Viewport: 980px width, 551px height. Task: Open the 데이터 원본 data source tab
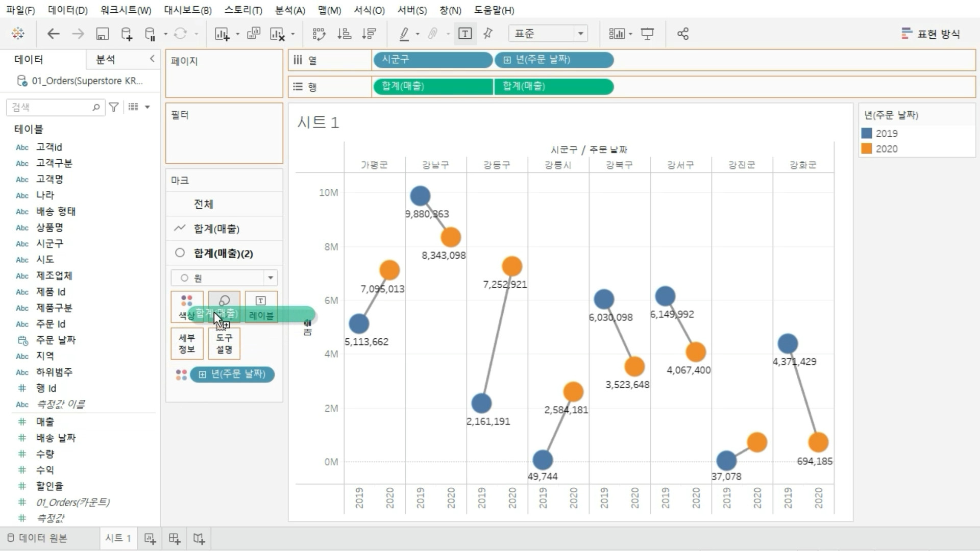coord(37,538)
